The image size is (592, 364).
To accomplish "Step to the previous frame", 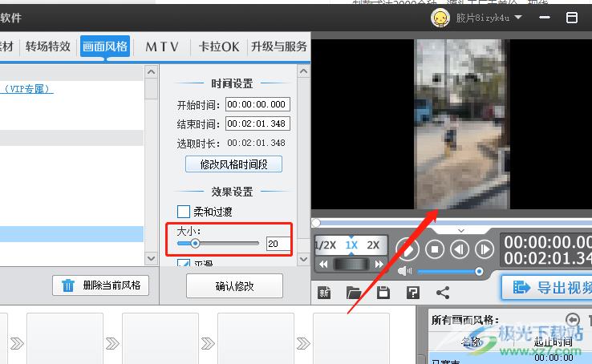I will click(x=460, y=249).
